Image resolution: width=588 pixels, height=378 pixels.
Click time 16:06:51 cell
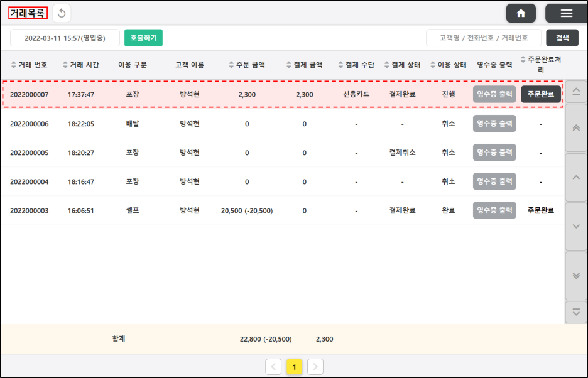point(81,211)
